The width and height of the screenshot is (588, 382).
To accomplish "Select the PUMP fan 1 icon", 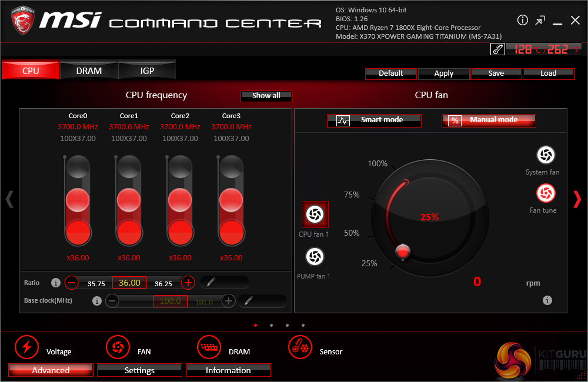I will click(x=315, y=257).
